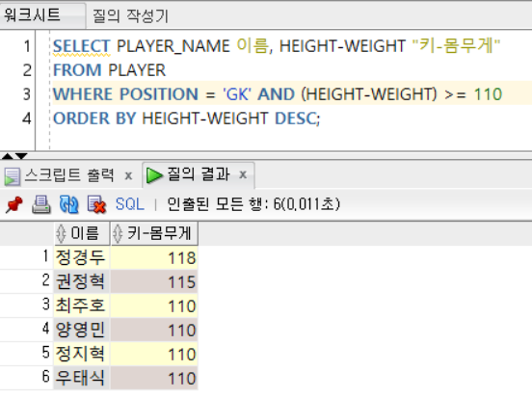The width and height of the screenshot is (532, 398).
Task: Click the red pin icon
Action: (x=14, y=204)
